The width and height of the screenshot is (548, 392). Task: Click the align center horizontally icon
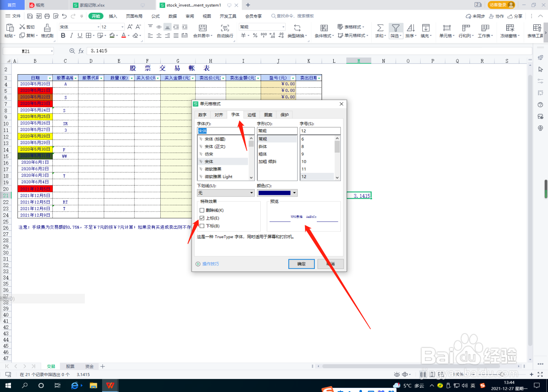tap(159, 36)
